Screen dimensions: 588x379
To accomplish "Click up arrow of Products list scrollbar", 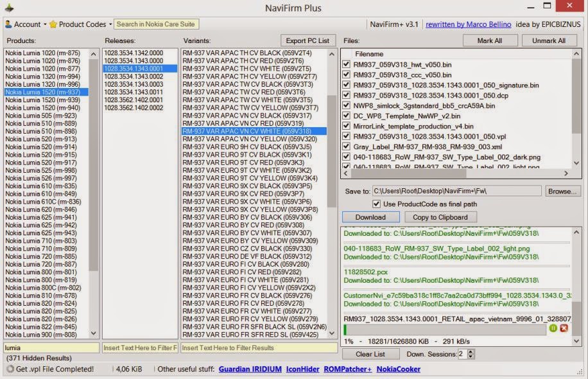I will pyautogui.click(x=93, y=54).
